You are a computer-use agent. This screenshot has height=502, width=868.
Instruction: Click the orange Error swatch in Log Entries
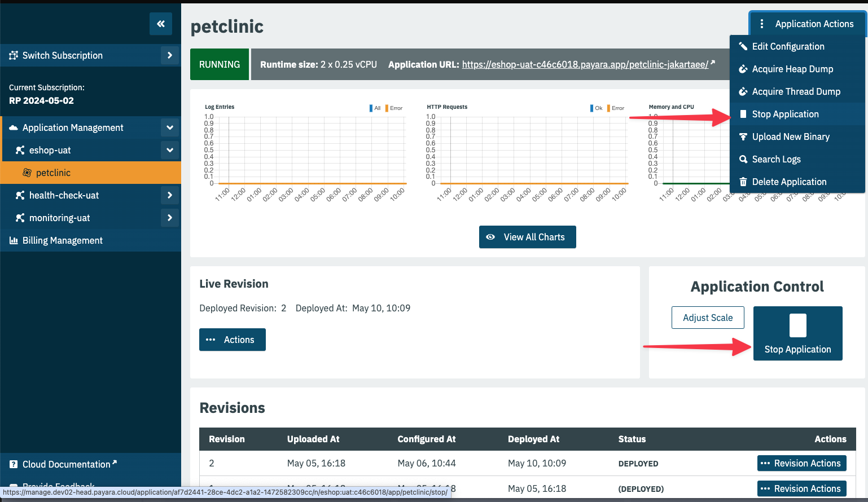(x=387, y=108)
